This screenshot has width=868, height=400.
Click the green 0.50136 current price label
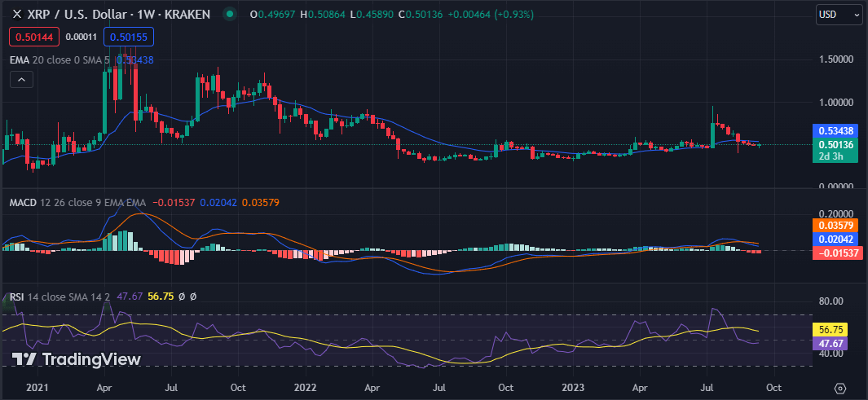[835, 144]
